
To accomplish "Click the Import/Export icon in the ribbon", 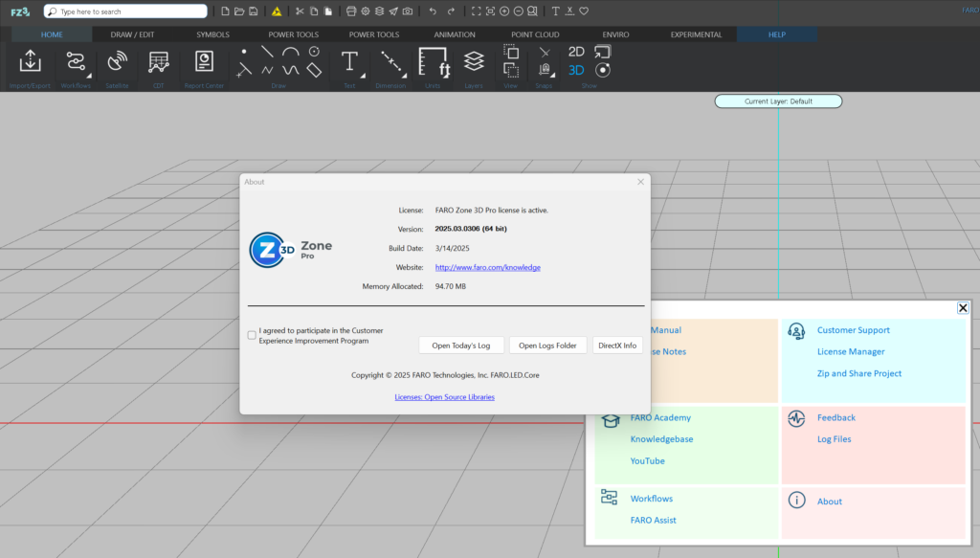I will tap(31, 62).
